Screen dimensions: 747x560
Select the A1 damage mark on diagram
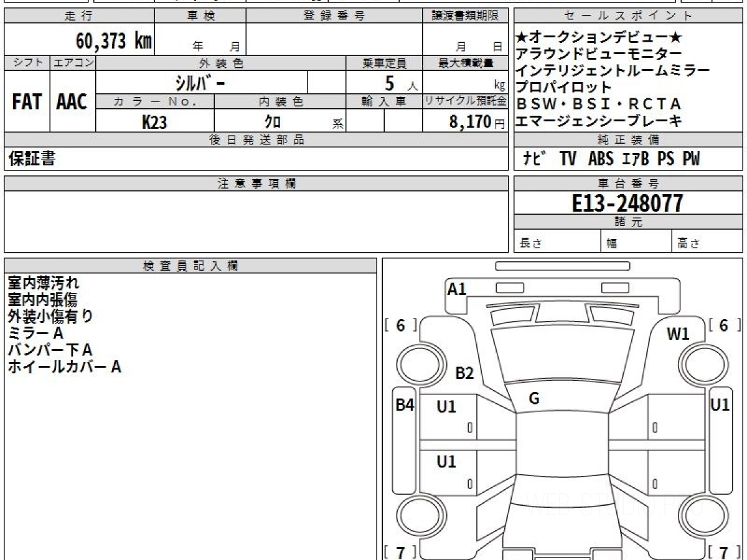458,289
